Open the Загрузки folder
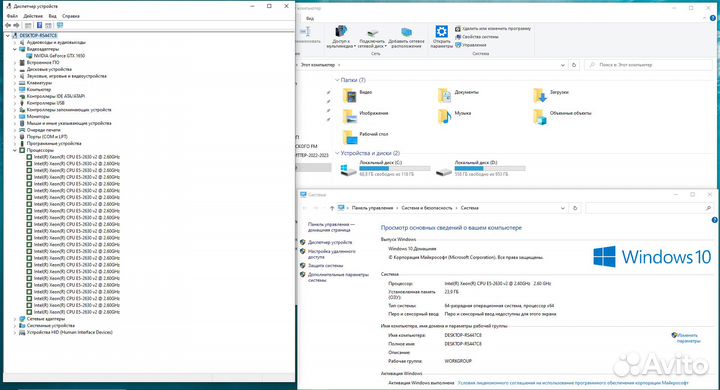 (x=551, y=96)
